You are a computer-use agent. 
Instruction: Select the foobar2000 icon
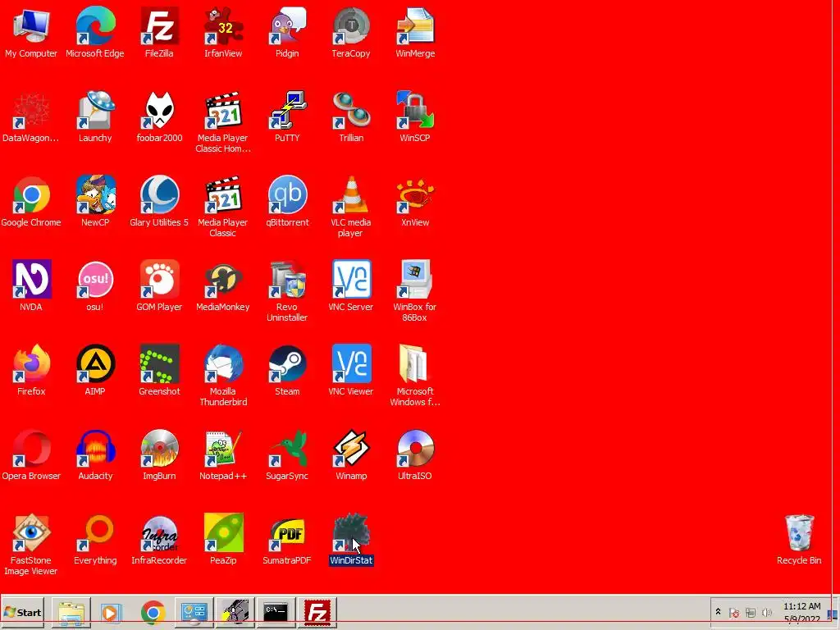(159, 111)
